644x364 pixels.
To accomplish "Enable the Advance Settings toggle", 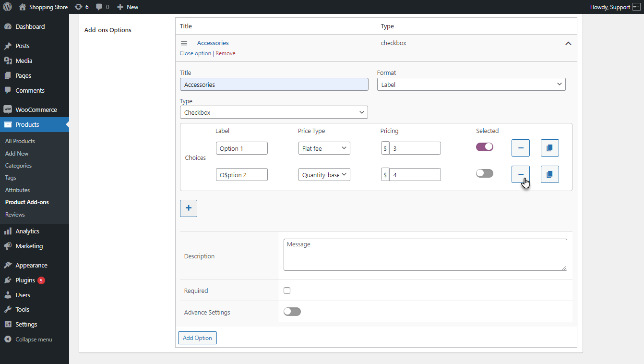I will pyautogui.click(x=292, y=312).
